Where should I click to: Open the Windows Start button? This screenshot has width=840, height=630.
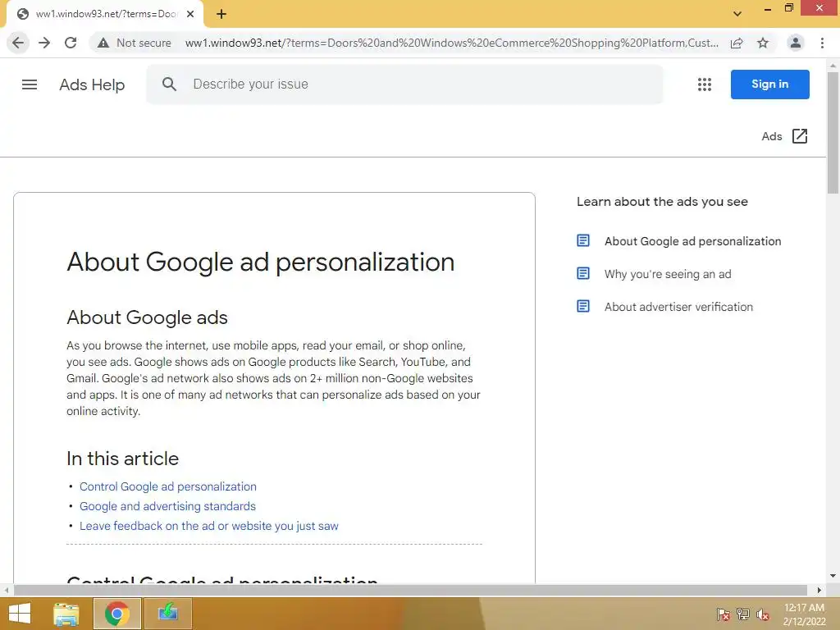tap(20, 614)
